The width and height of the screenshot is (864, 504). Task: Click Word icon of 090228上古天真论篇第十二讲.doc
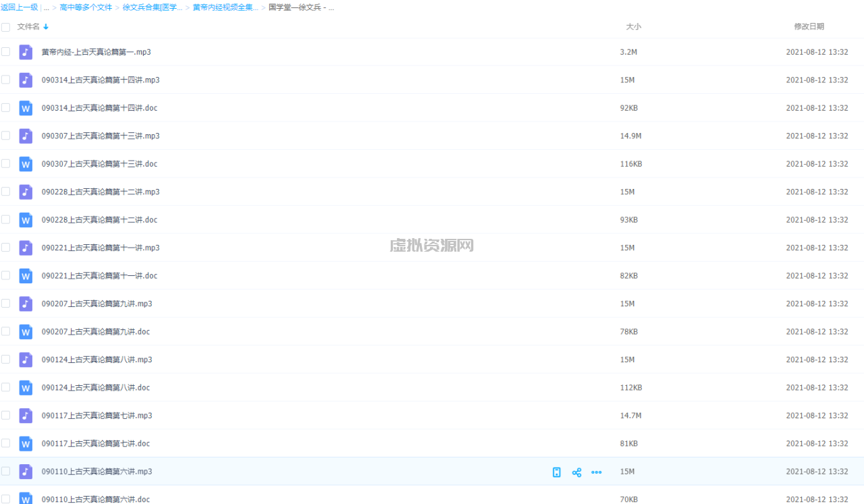tap(26, 220)
